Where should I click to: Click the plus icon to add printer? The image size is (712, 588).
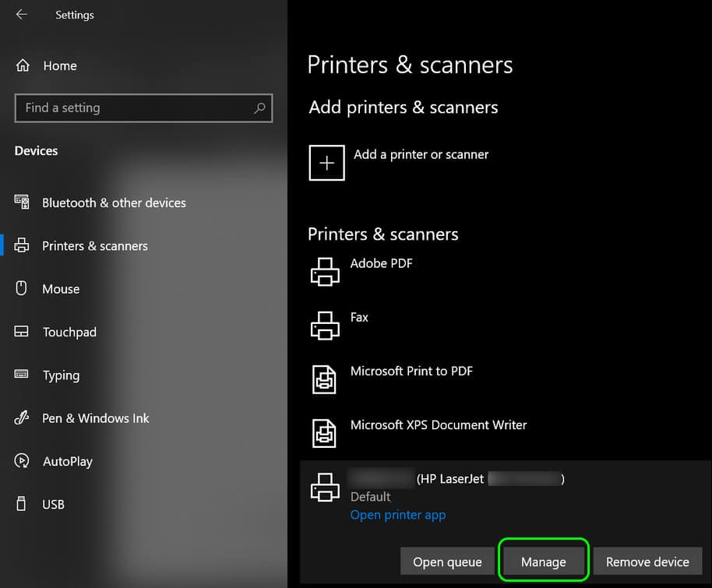326,163
